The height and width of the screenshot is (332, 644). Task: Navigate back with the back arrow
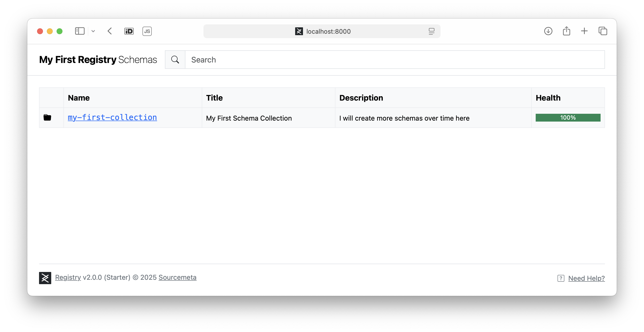109,31
